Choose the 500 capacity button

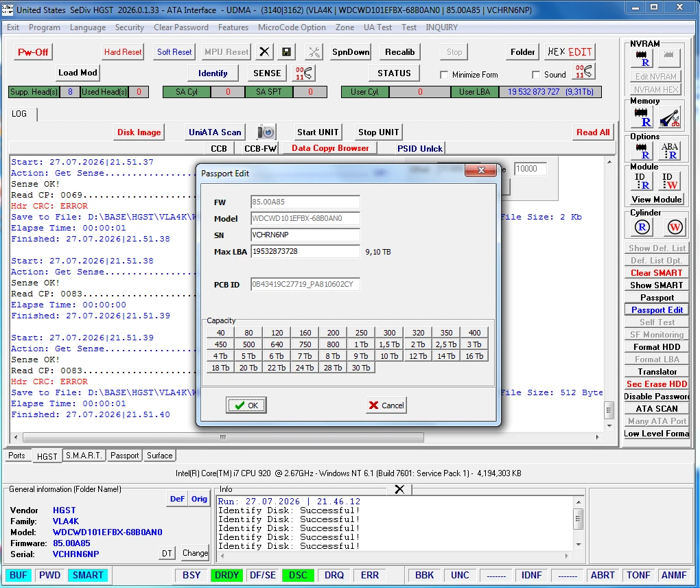248,344
